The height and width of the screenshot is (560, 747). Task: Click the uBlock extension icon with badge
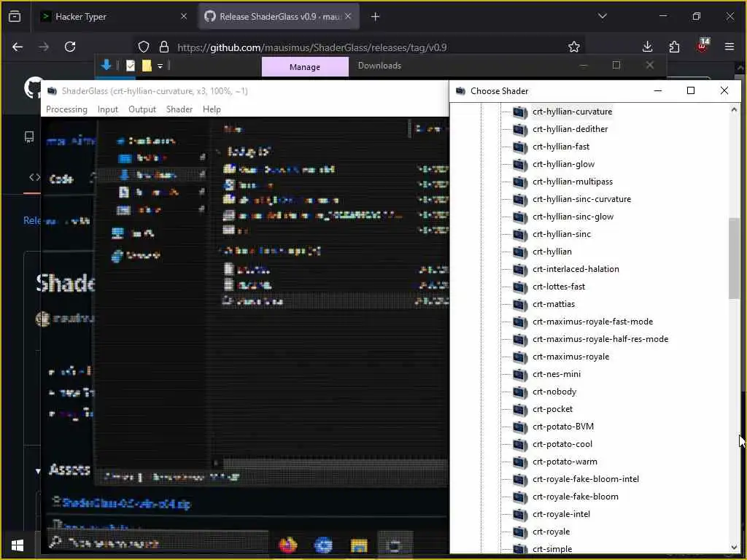pyautogui.click(x=703, y=45)
